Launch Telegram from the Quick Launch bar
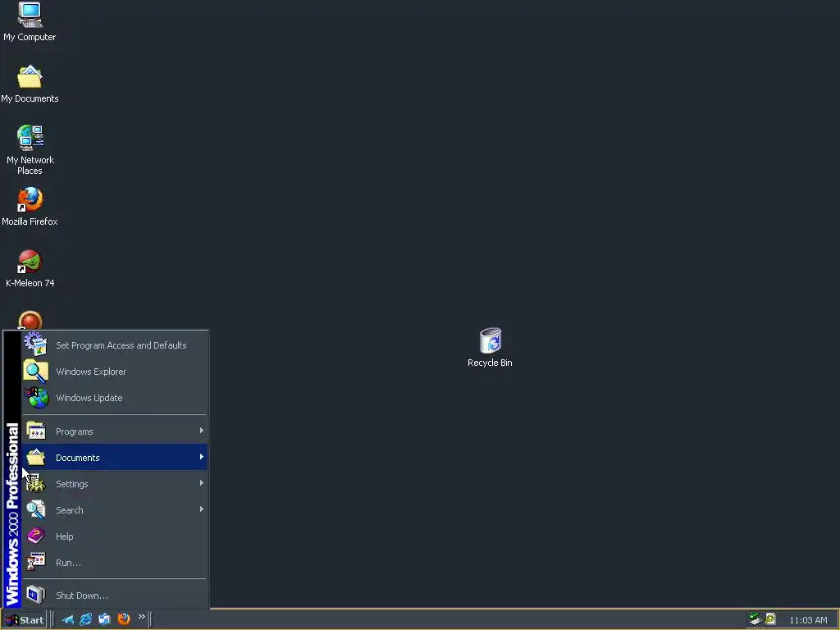Viewport: 840px width, 630px height. pos(67,619)
